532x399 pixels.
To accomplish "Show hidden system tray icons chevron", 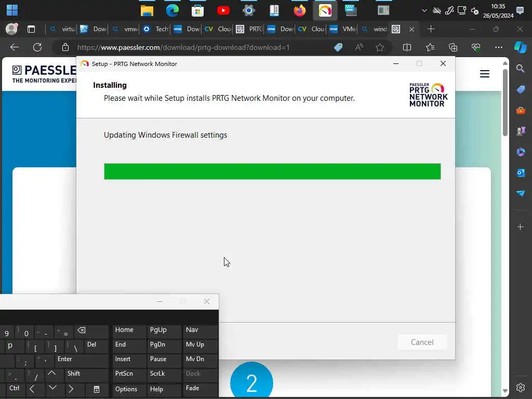I will point(424,10).
